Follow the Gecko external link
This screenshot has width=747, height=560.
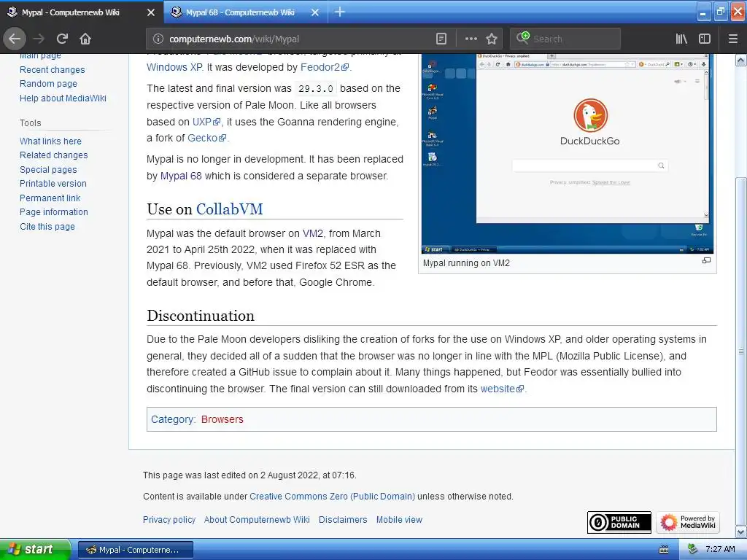point(206,138)
